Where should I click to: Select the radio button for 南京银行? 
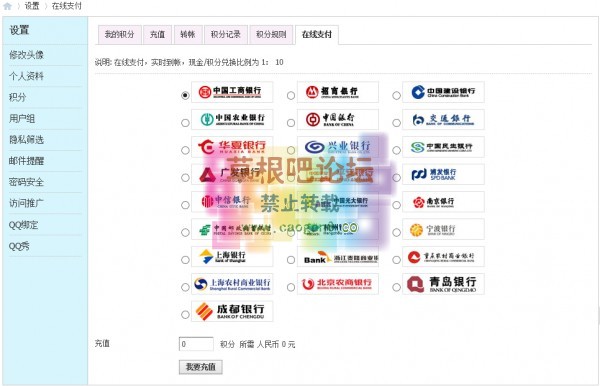click(x=396, y=205)
